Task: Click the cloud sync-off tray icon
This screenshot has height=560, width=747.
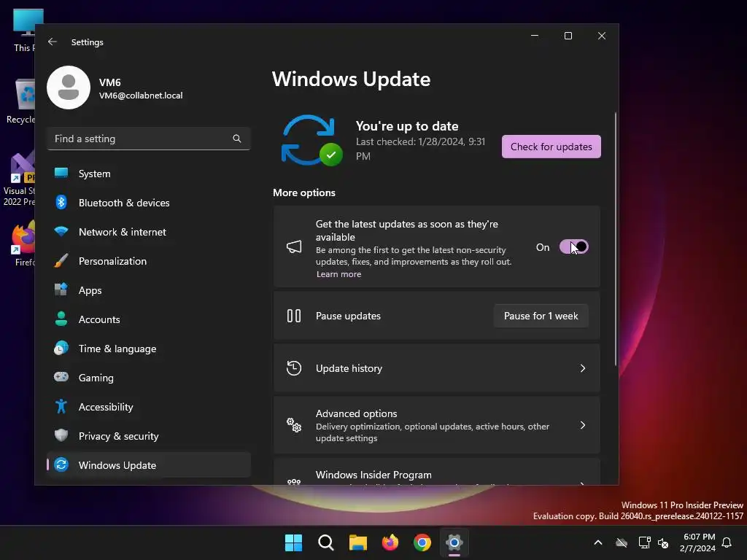Action: [x=622, y=542]
